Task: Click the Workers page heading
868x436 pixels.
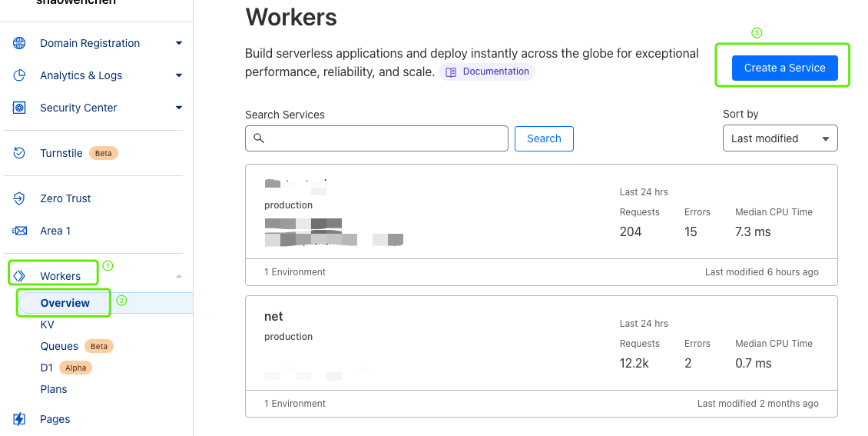Action: click(291, 17)
